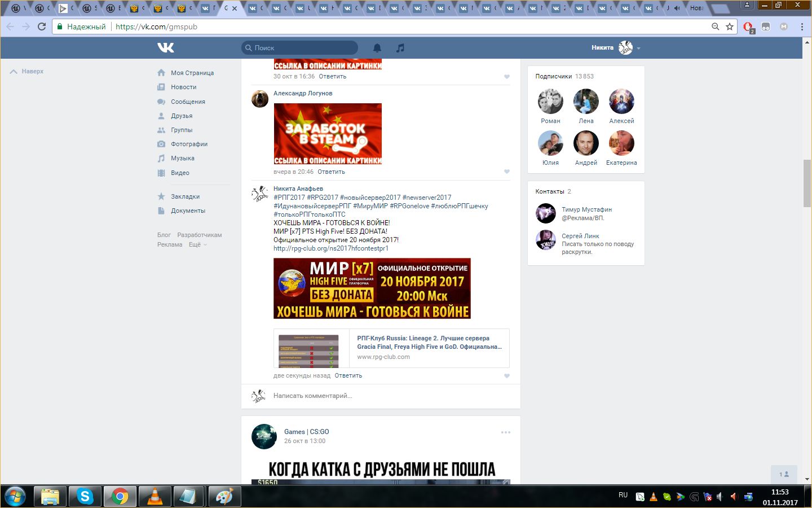Open Музыка in the left sidebar
The image size is (812, 508).
point(183,158)
